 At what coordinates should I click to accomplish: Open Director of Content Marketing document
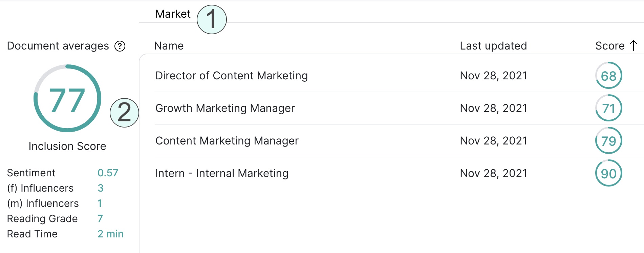(x=231, y=76)
